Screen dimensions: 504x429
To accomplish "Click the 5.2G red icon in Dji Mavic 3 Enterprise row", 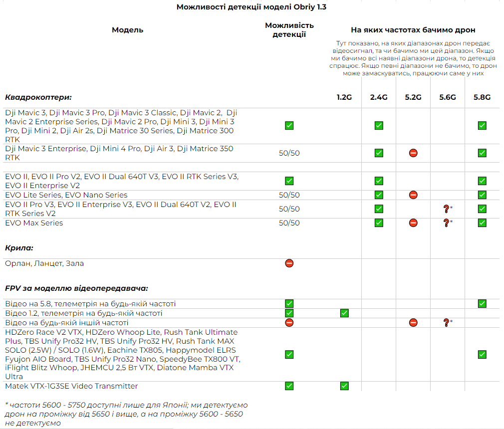I will tap(413, 153).
